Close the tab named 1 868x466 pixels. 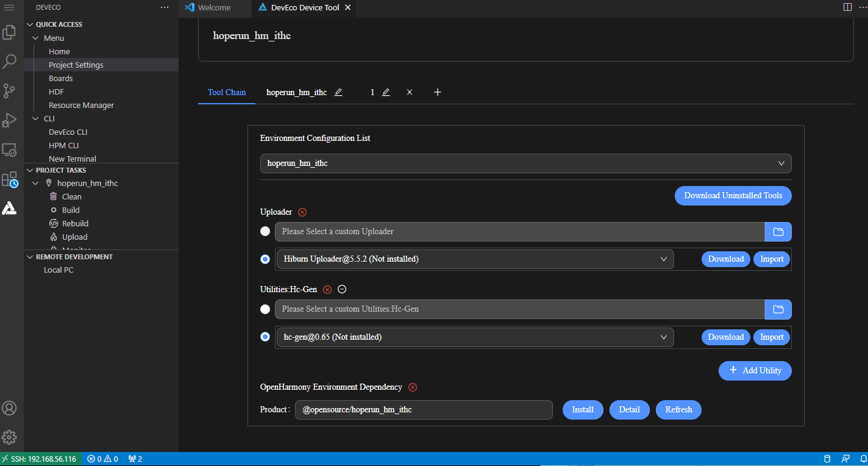pos(410,92)
